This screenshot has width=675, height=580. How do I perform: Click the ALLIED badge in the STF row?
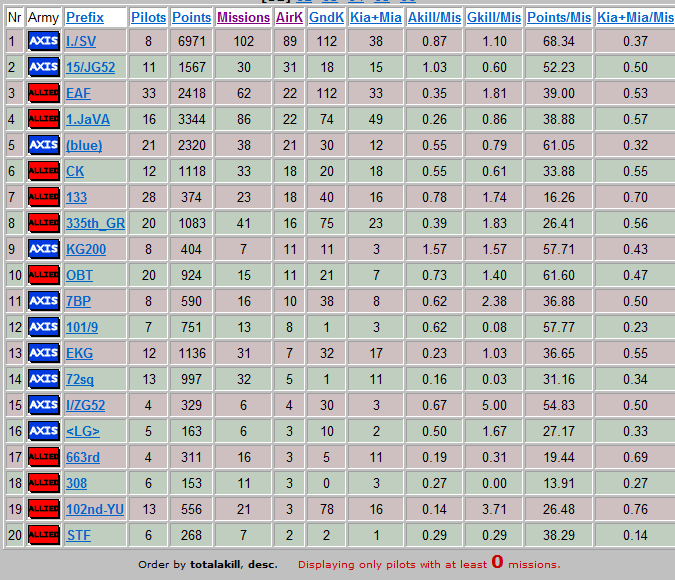tap(43, 535)
